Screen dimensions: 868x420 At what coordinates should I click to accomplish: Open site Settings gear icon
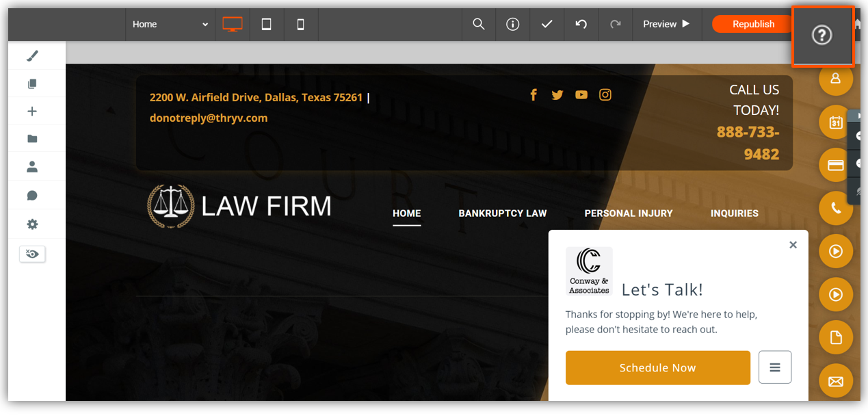pyautogui.click(x=32, y=224)
